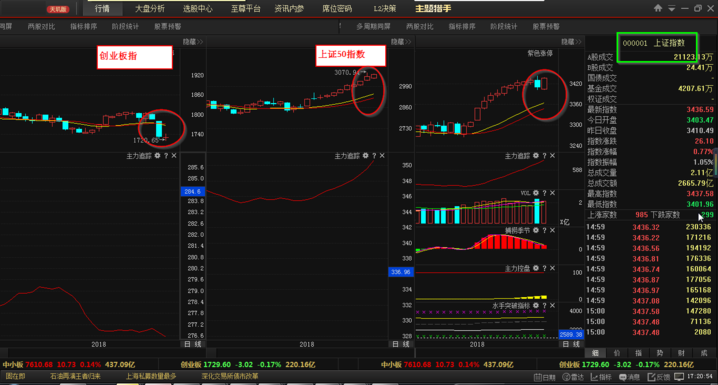
Task: Click the 指标 chart icon in status bar
Action: click(601, 377)
